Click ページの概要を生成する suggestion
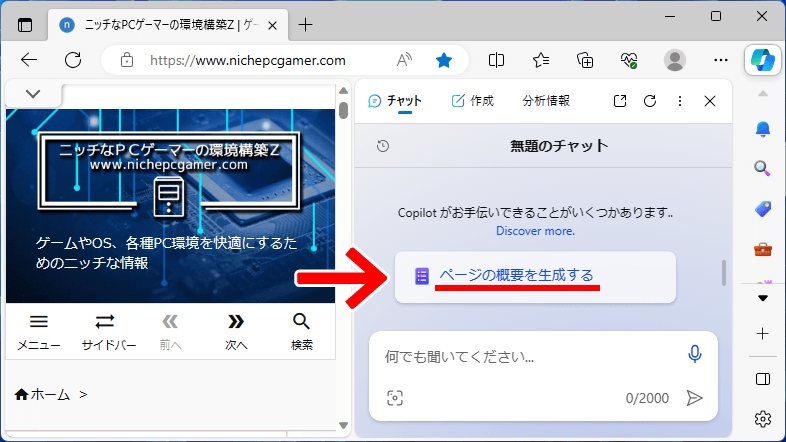The width and height of the screenshot is (786, 442). pyautogui.click(x=535, y=277)
